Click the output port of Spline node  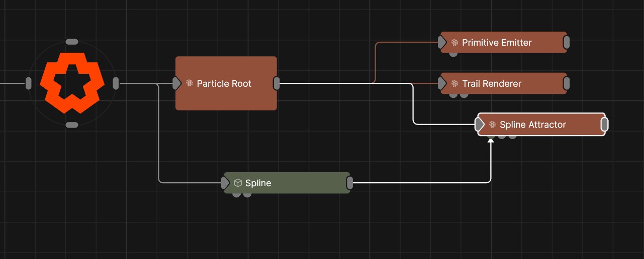coord(350,183)
